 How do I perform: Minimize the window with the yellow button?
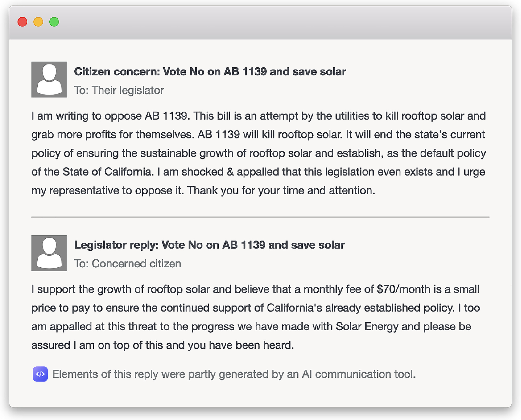pos(38,22)
